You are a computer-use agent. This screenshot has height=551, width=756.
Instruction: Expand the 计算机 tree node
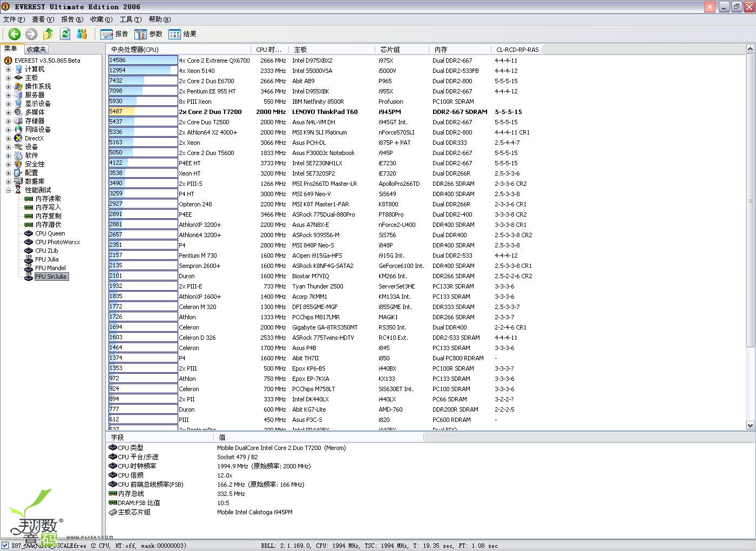click(8, 69)
